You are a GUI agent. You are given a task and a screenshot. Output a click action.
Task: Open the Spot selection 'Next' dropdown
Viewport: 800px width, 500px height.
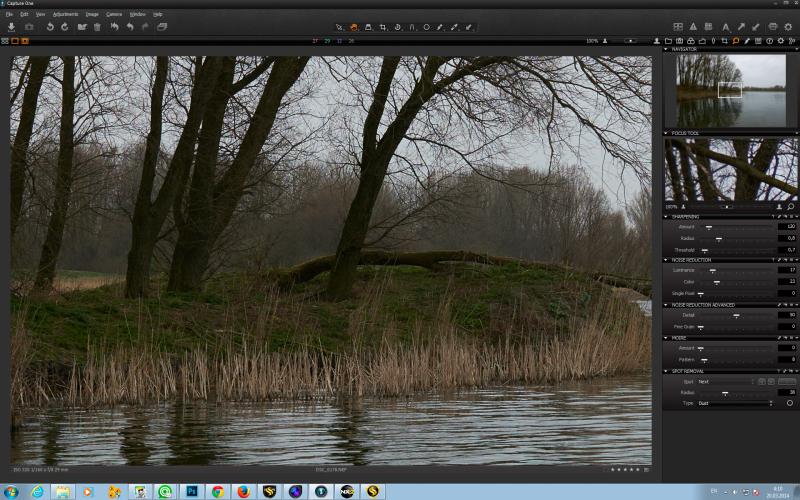pyautogui.click(x=726, y=382)
